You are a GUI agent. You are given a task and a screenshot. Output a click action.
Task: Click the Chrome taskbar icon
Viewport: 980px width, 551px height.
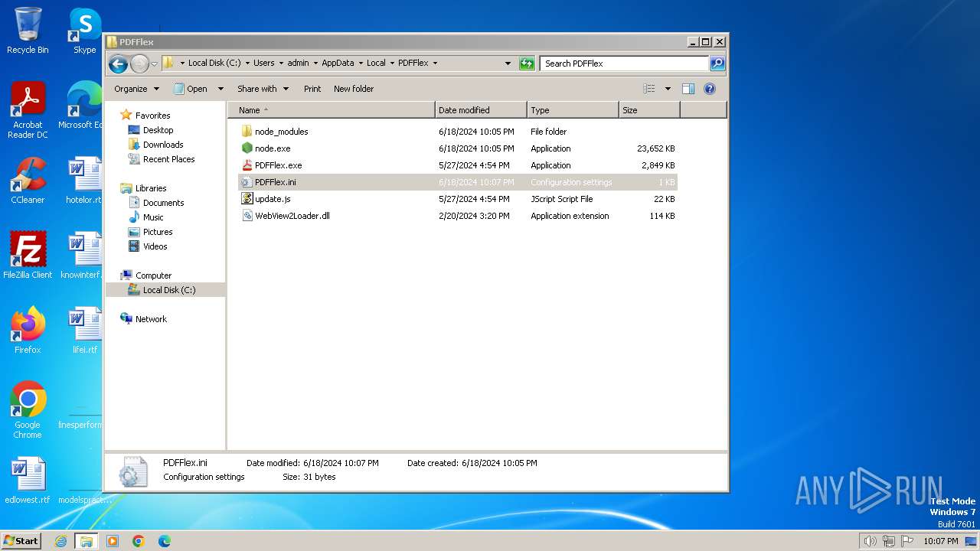(x=139, y=541)
